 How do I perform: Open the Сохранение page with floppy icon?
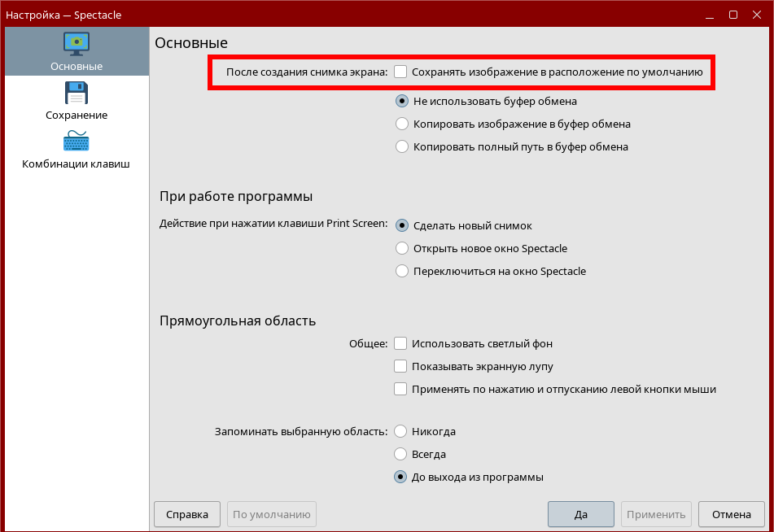(x=77, y=101)
